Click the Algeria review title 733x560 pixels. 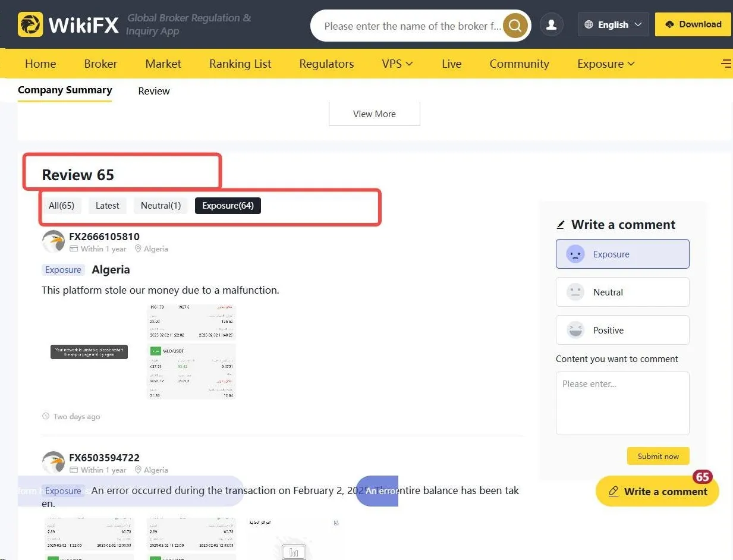click(x=111, y=270)
